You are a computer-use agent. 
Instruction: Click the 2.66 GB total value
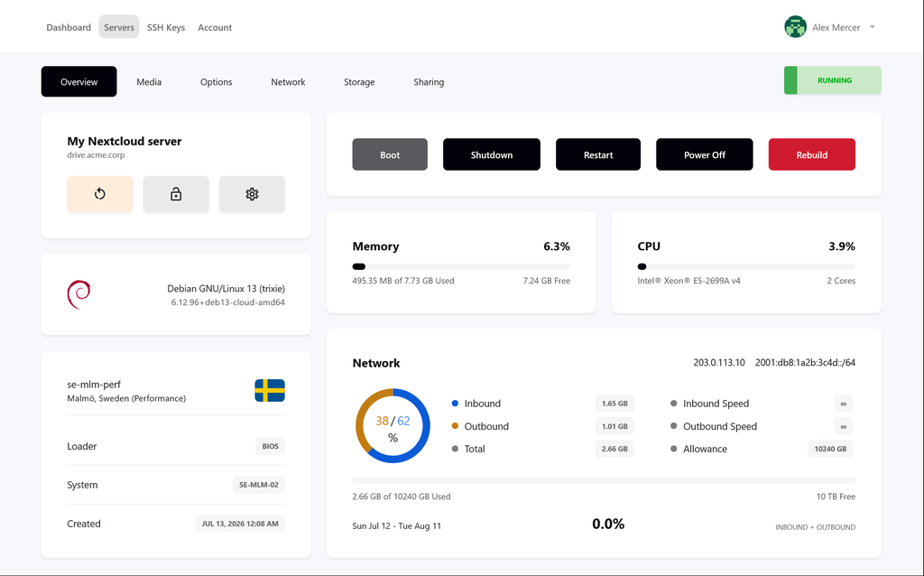pos(614,449)
